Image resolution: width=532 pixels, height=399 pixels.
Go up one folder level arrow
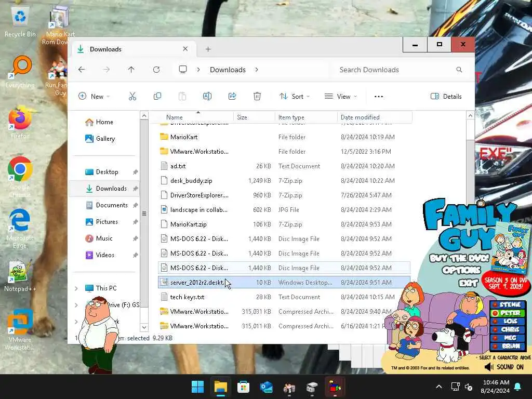tap(131, 70)
